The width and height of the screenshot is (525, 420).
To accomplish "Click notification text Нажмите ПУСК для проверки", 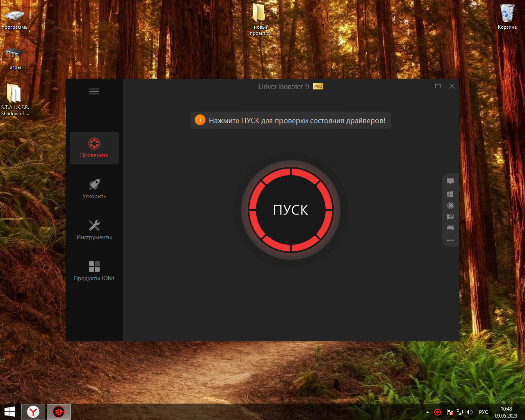I will coord(297,121).
